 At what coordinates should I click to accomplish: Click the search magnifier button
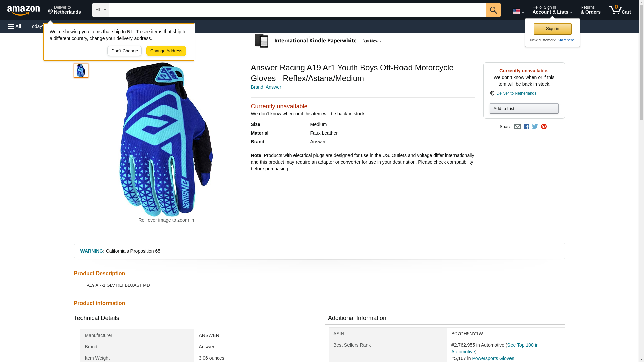493,10
